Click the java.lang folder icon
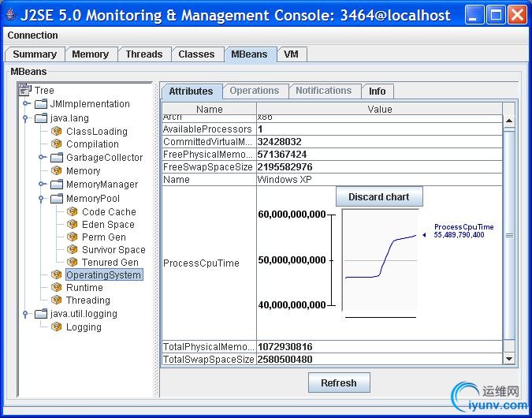The height and width of the screenshot is (418, 532). coord(41,118)
